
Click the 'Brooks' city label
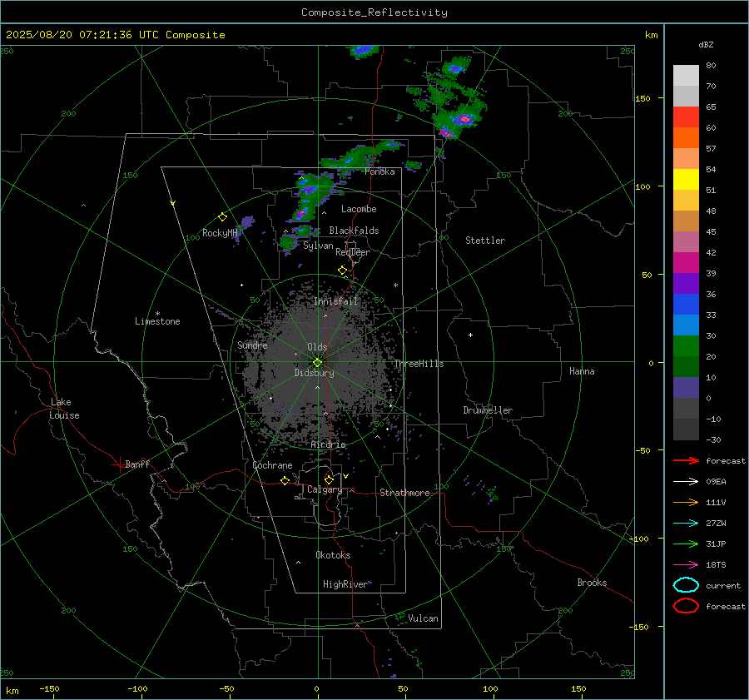[592, 583]
